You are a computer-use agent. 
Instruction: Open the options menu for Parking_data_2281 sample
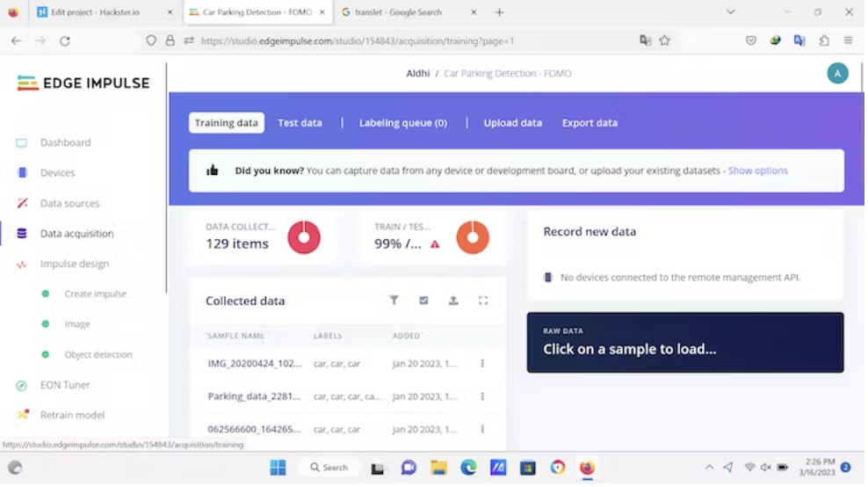click(482, 396)
